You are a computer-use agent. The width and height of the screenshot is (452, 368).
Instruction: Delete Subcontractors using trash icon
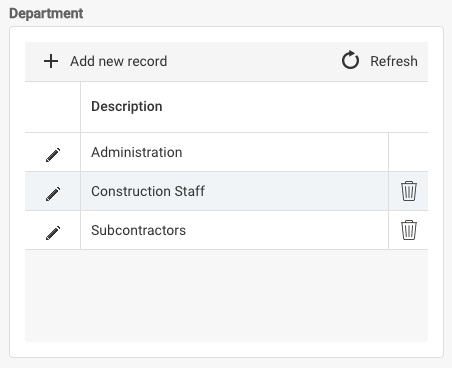tap(409, 230)
